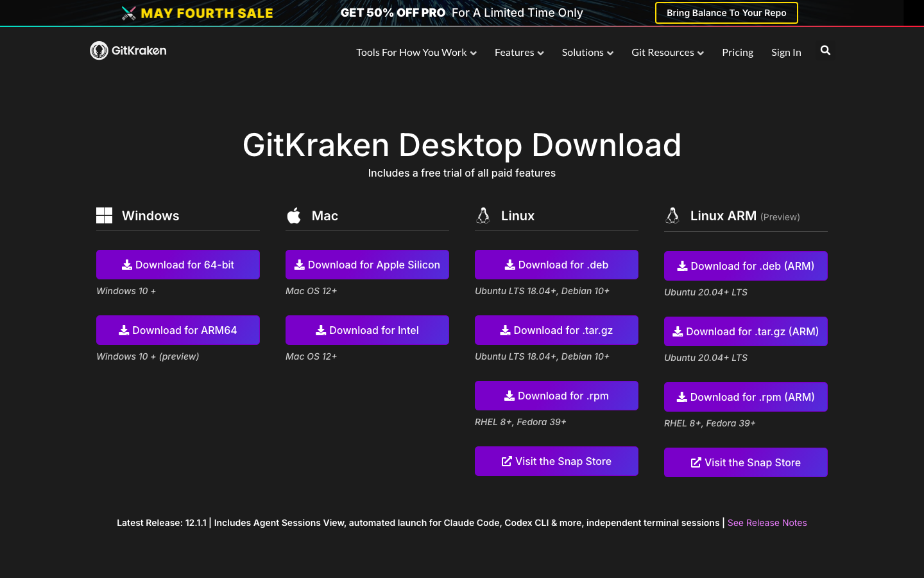The height and width of the screenshot is (578, 924).
Task: Open the Sign In page
Action: [786, 52]
